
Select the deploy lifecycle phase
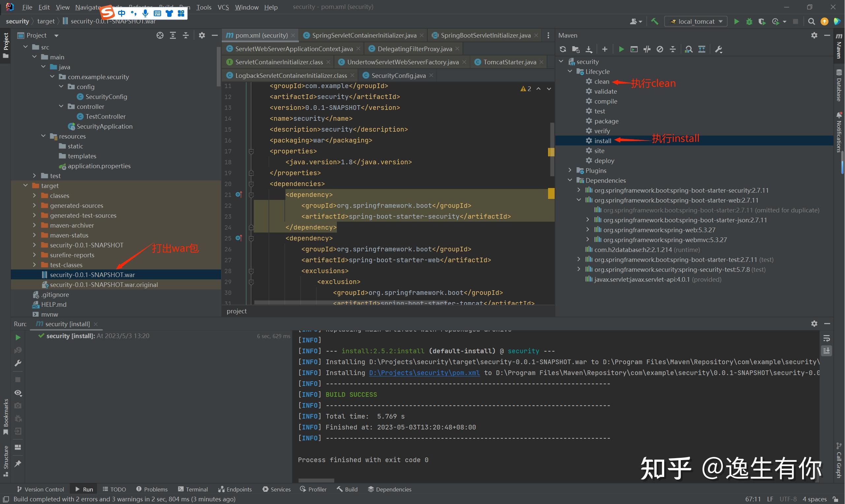pyautogui.click(x=604, y=161)
